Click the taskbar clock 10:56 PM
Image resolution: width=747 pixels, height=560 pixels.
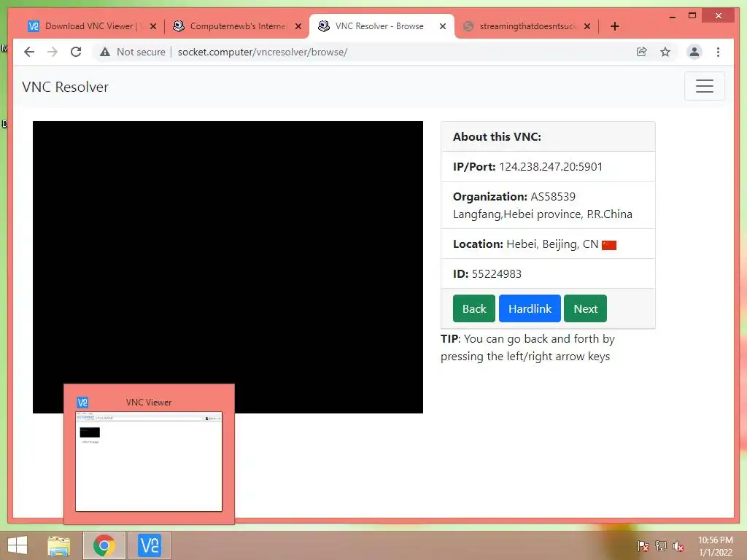(x=715, y=546)
